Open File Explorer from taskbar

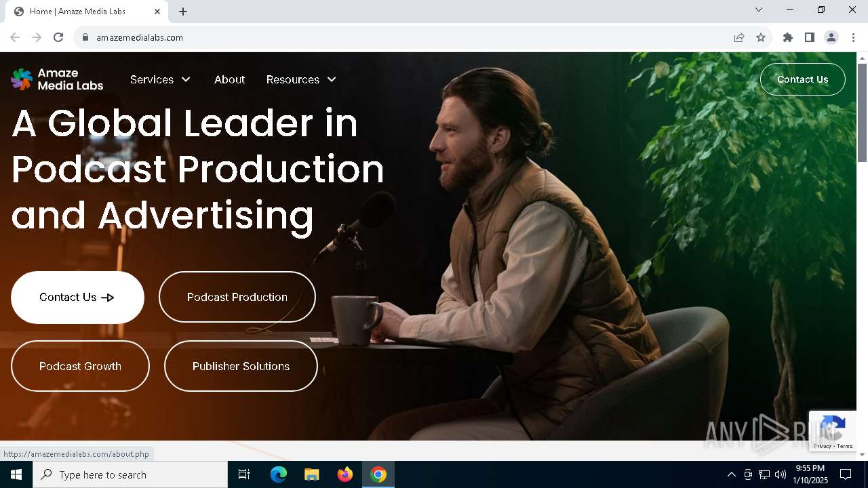click(x=311, y=474)
